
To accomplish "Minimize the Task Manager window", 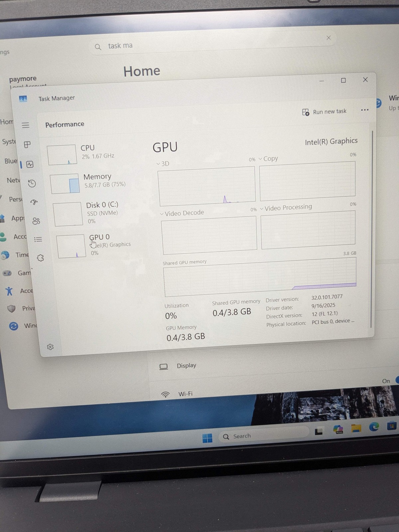I will click(x=322, y=81).
